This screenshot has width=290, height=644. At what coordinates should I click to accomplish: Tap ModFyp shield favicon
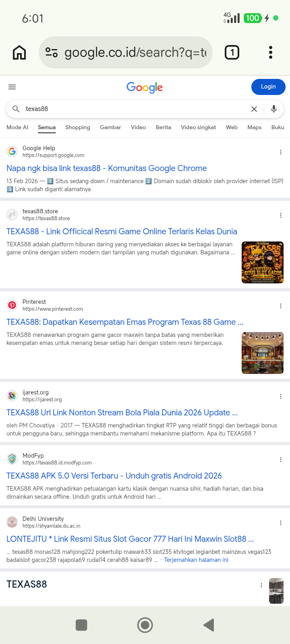[12, 459]
